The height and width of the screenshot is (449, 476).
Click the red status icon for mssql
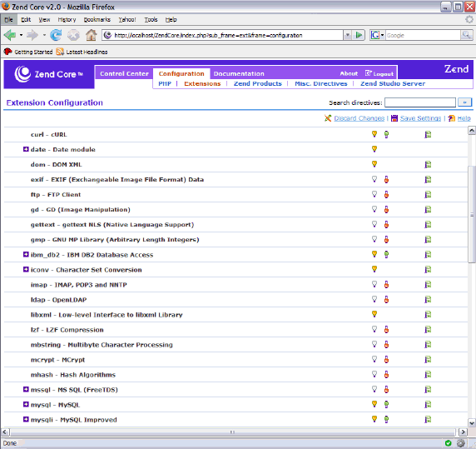point(386,389)
